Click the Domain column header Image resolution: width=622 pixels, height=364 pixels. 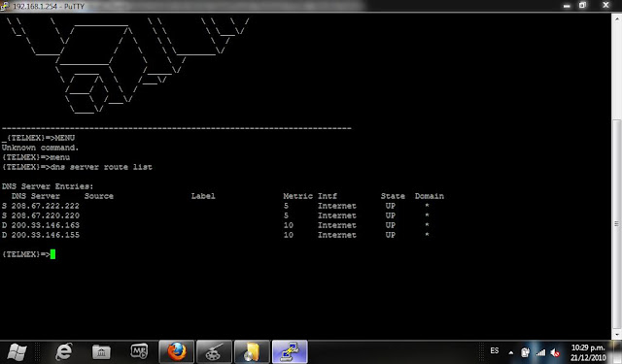(x=430, y=196)
